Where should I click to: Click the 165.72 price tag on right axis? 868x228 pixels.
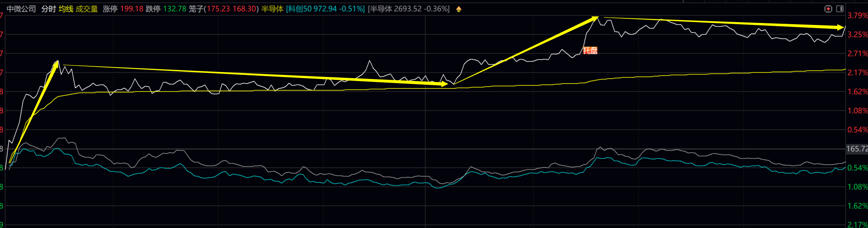pos(857,149)
